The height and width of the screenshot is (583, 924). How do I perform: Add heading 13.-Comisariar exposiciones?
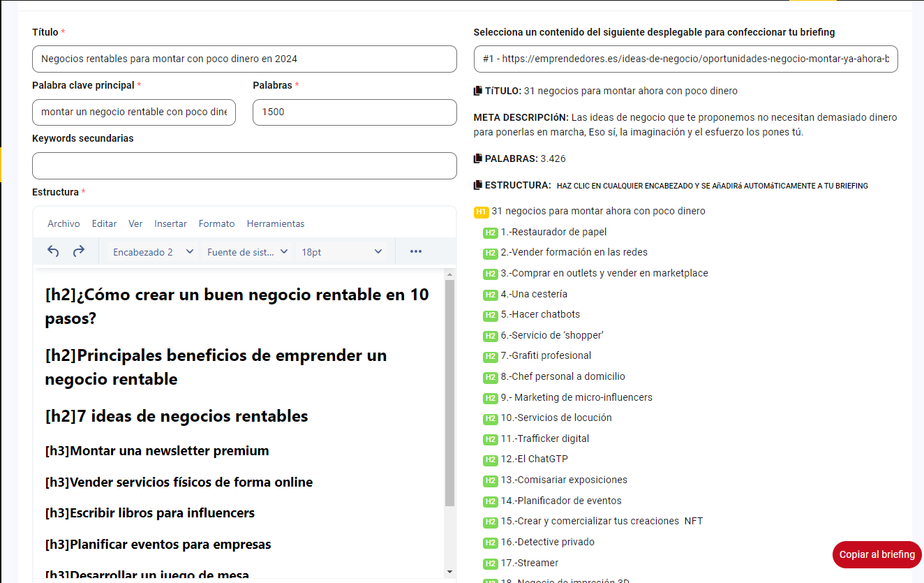click(x=564, y=480)
